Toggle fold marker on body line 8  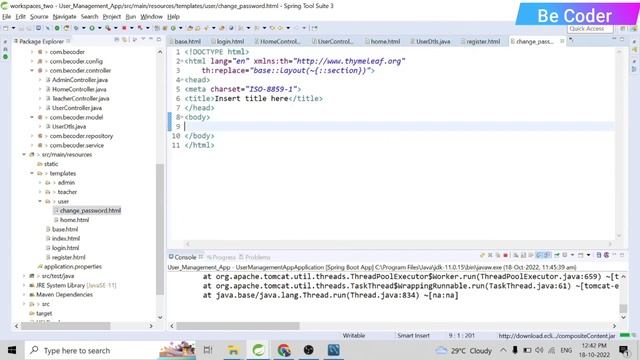click(182, 117)
